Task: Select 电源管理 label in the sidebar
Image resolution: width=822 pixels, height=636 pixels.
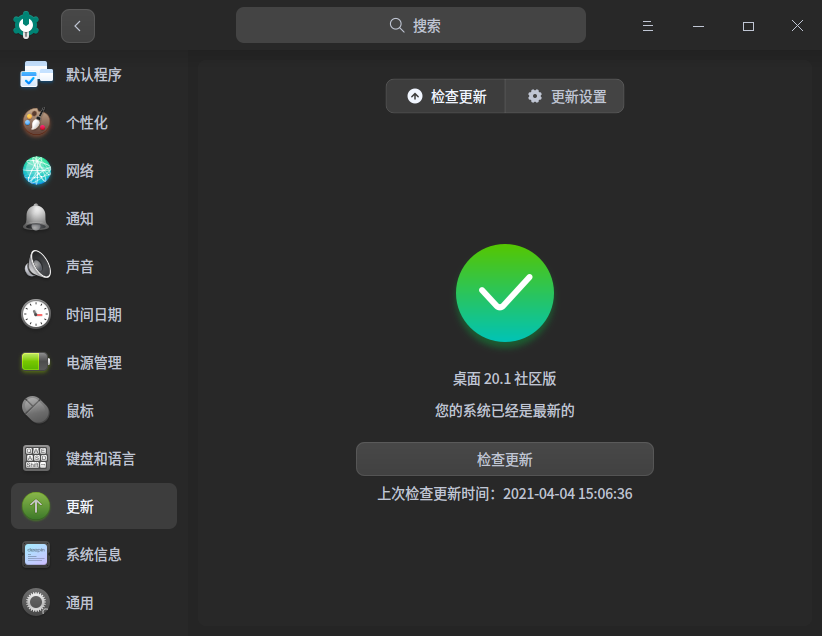Action: [x=94, y=362]
